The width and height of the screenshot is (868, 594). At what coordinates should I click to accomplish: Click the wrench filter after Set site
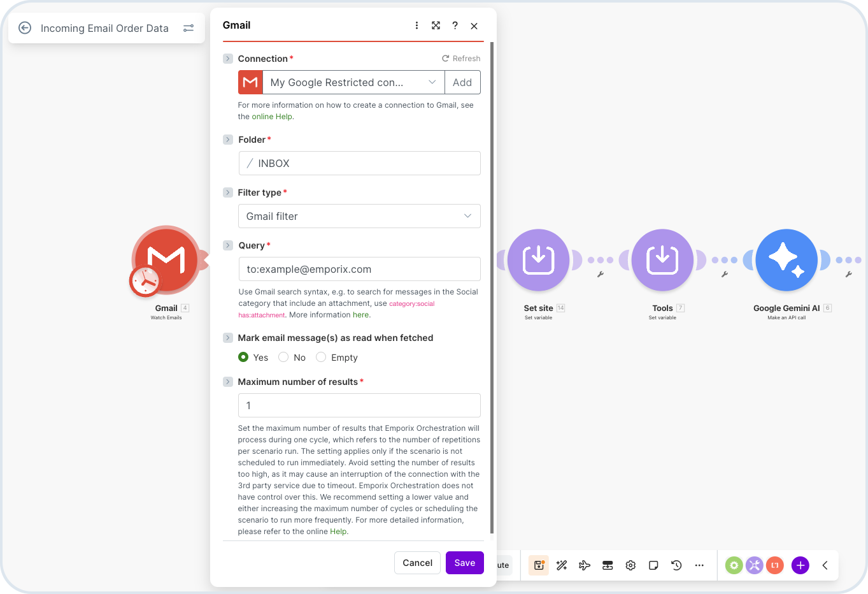pos(601,274)
